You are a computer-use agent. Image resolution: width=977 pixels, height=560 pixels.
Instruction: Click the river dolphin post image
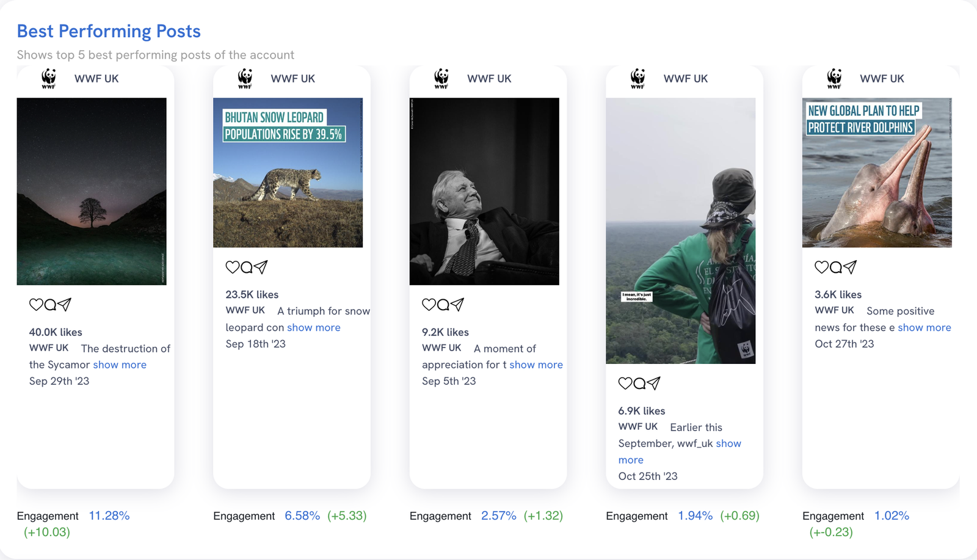click(x=876, y=173)
